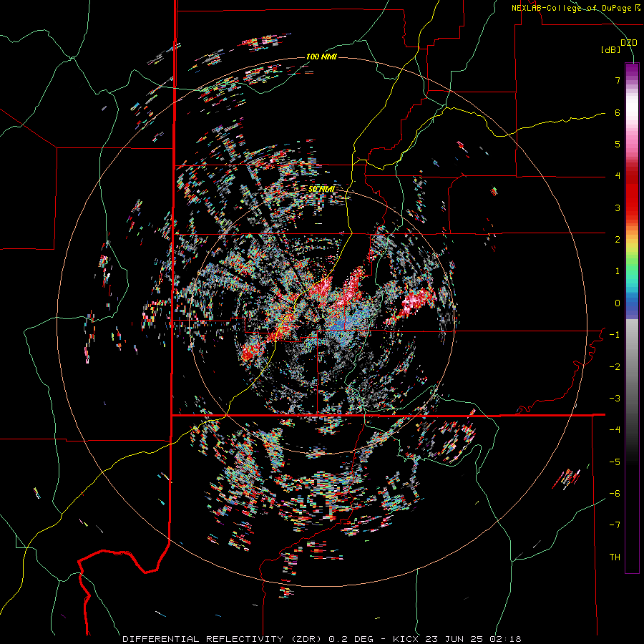The image size is (644, 644).
Task: Click the 2 value on the scale
Action: click(x=618, y=240)
